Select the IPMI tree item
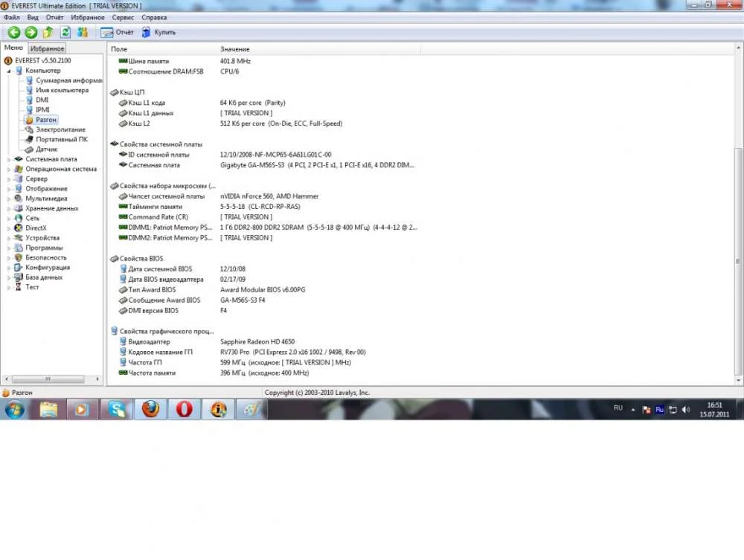This screenshot has height=560, width=744. pos(37,110)
